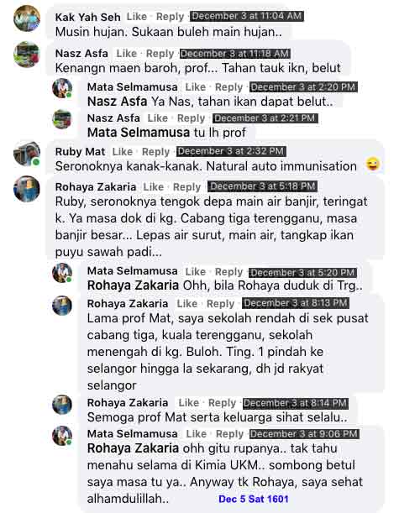Open timestamp December 3 at 5:18 PM
This screenshot has height=513, width=420.
coord(263,186)
